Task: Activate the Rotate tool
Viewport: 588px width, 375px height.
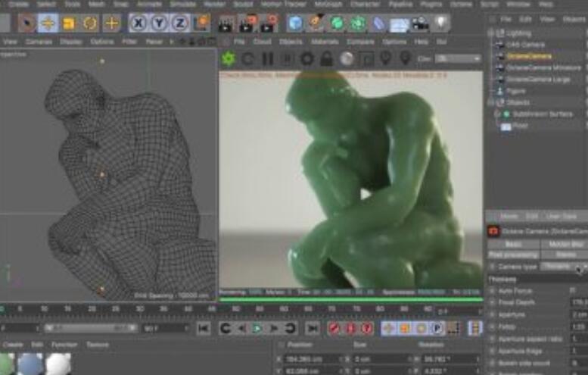Action: click(x=90, y=23)
